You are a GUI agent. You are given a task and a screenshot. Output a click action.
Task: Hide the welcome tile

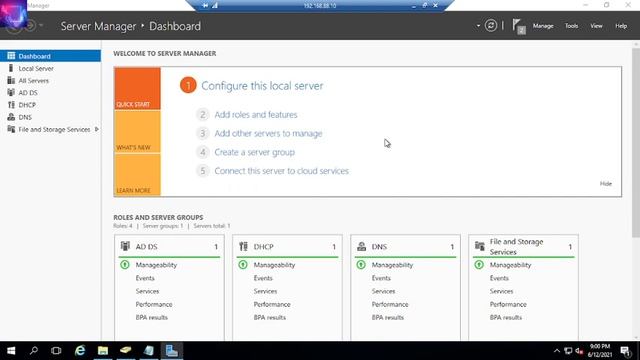click(x=606, y=184)
